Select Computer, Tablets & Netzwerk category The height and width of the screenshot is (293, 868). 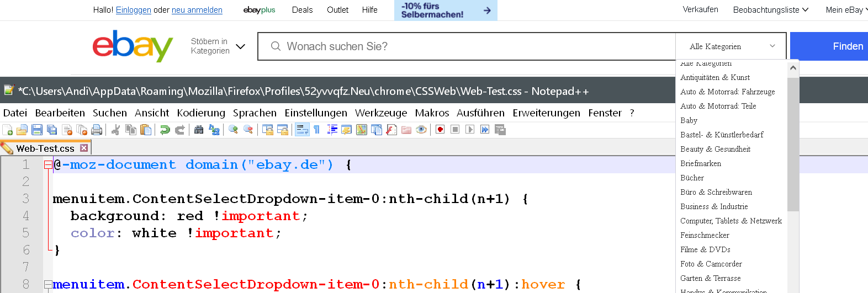[731, 221]
